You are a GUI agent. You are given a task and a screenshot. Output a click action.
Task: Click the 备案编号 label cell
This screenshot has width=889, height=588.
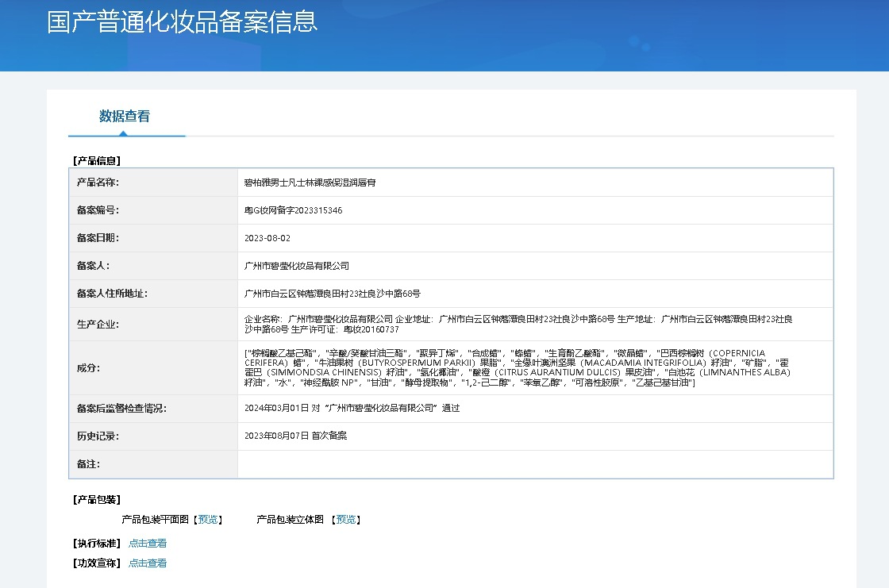tap(153, 209)
